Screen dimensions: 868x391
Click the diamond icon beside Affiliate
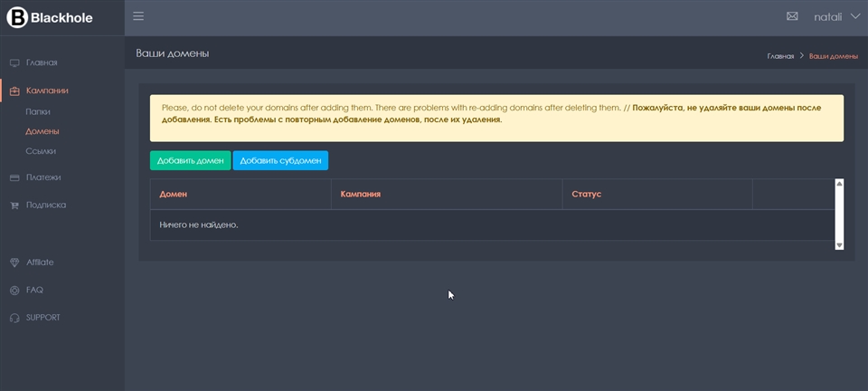pos(14,262)
